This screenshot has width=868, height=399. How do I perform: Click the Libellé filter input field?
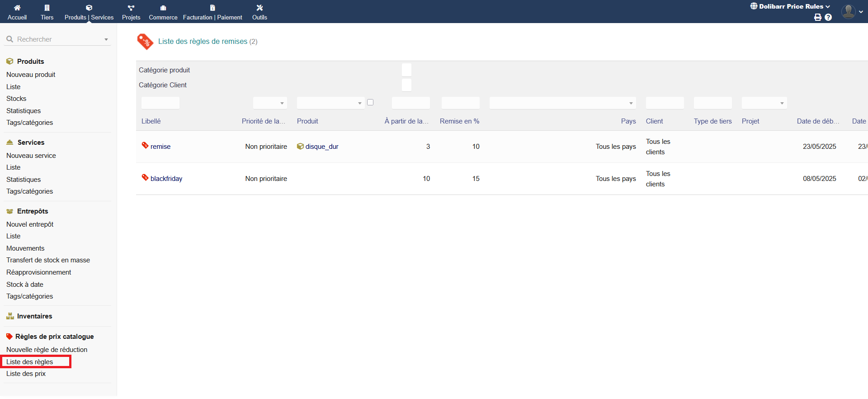click(x=160, y=103)
